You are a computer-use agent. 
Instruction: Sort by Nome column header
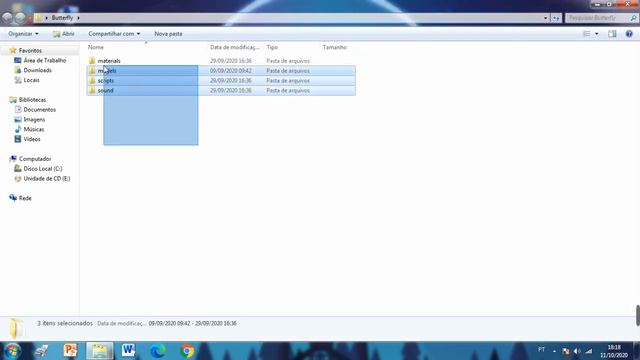click(x=96, y=47)
